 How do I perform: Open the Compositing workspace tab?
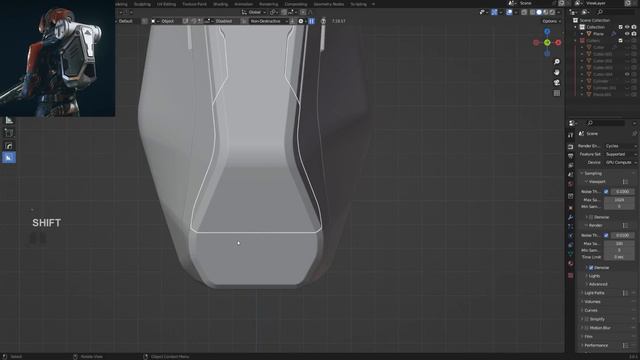(x=296, y=4)
